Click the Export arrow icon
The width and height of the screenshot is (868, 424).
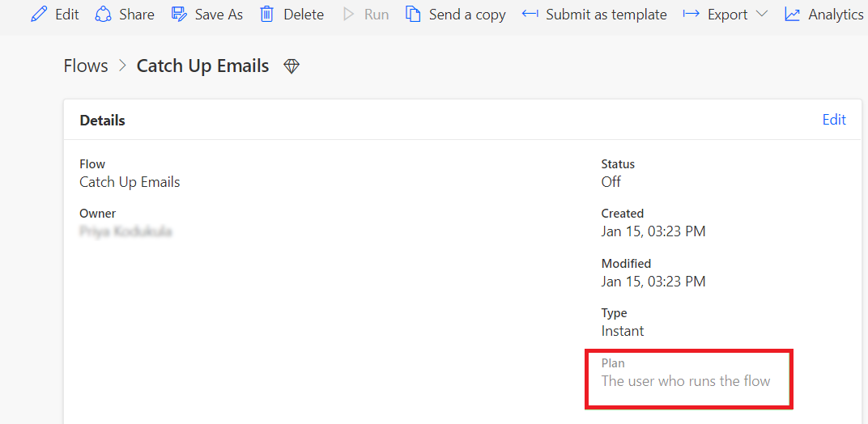[x=691, y=13]
